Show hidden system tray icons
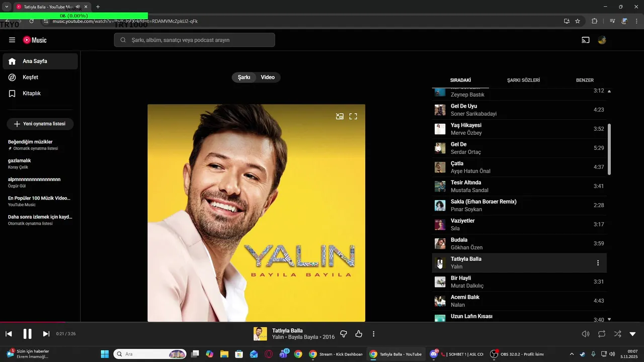Viewport: 644px width, 362px height. (x=572, y=354)
